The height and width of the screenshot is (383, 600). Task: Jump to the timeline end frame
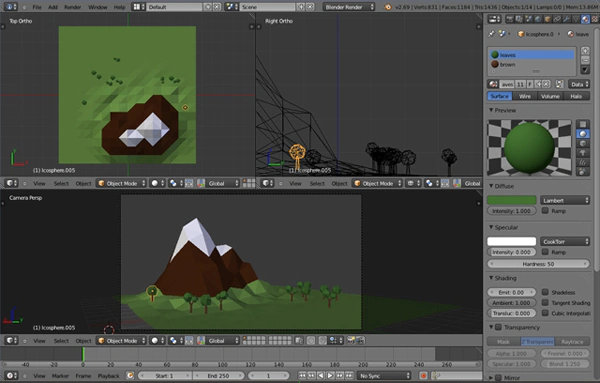[349, 376]
